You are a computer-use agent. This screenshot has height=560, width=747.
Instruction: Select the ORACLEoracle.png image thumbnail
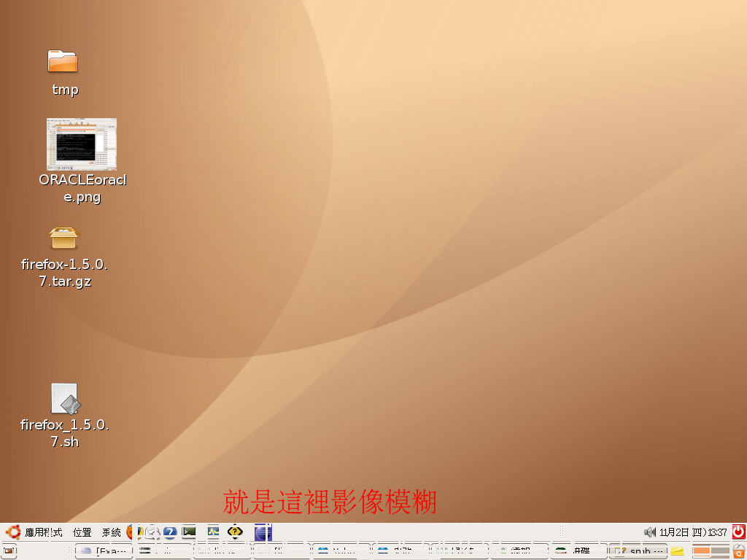tap(82, 144)
